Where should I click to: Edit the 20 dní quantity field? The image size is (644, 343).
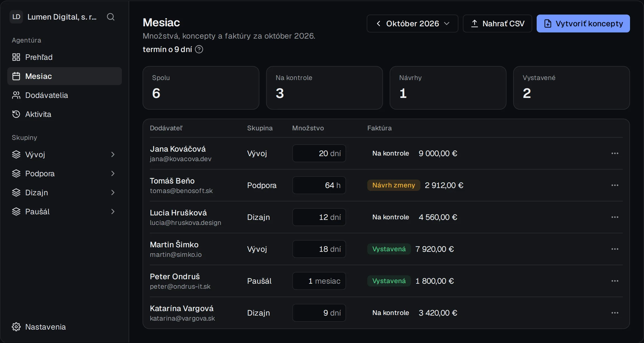point(319,153)
